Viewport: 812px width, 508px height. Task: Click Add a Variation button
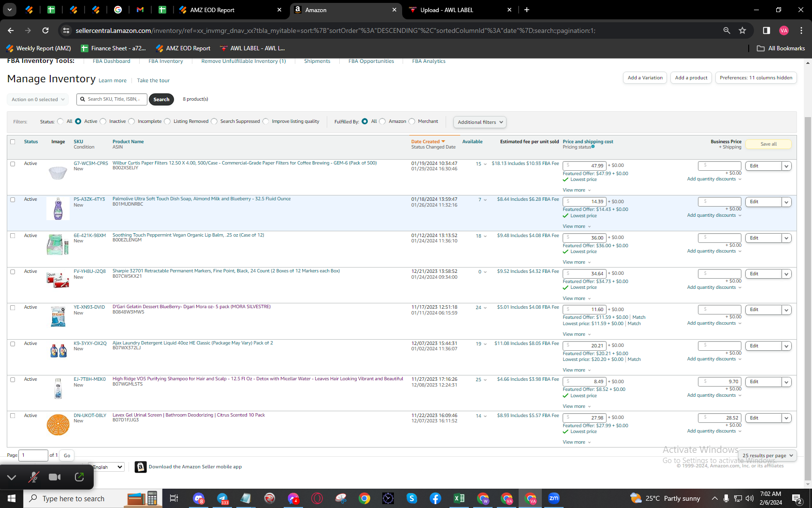(x=645, y=77)
